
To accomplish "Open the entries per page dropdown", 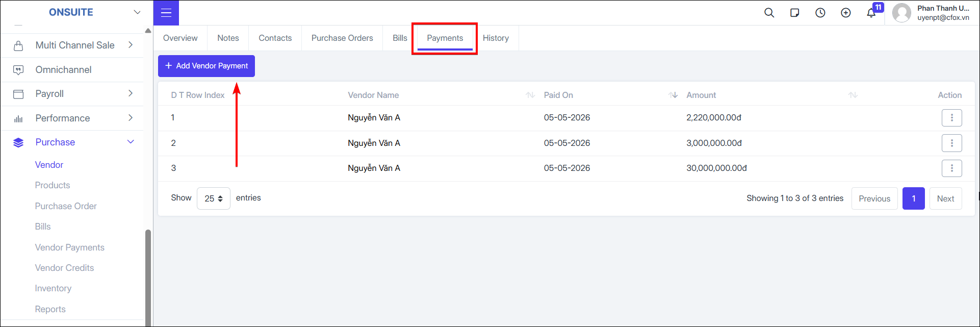I will (214, 198).
